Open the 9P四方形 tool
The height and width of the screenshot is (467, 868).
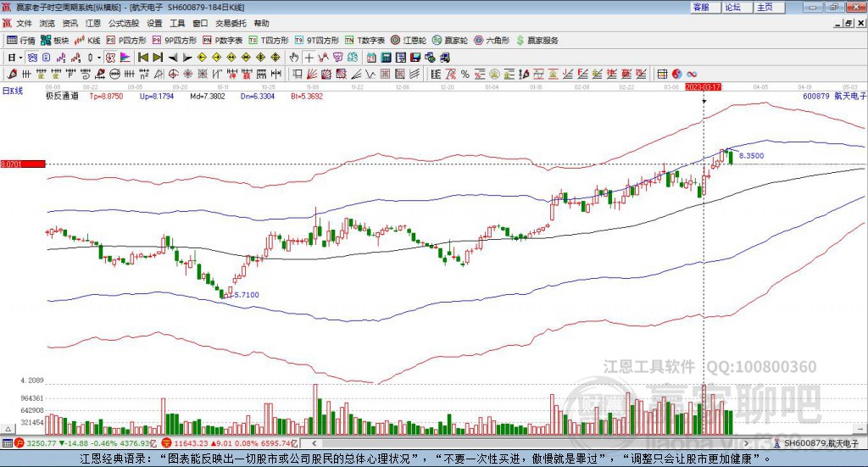tap(175, 41)
